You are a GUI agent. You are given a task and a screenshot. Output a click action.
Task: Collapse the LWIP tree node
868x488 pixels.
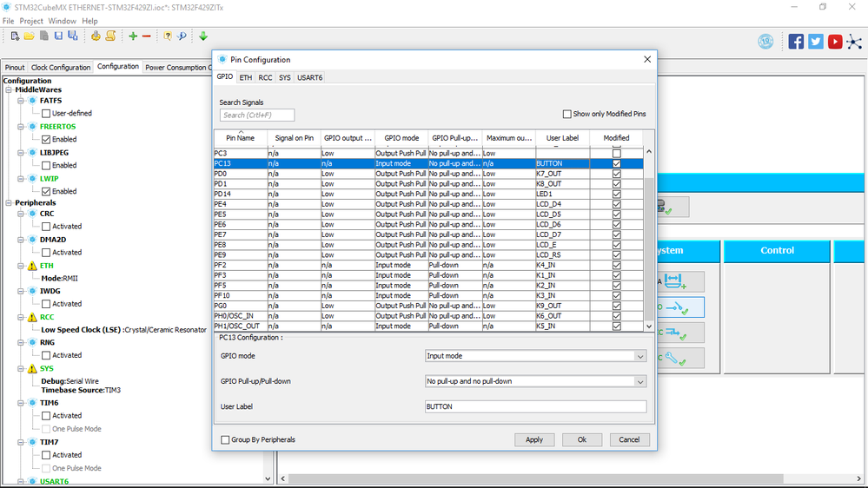pyautogui.click(x=21, y=179)
